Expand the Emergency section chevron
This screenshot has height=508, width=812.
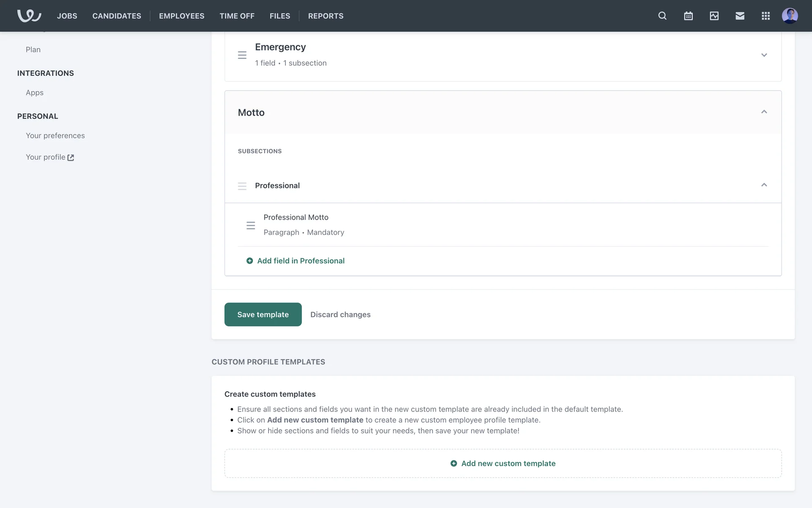[x=764, y=55]
